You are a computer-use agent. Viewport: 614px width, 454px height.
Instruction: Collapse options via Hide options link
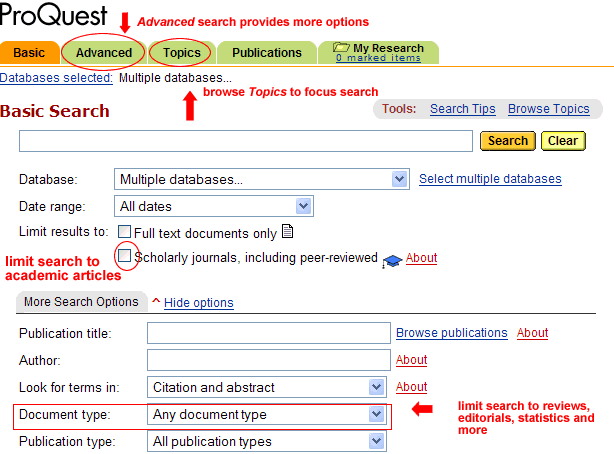click(x=199, y=302)
